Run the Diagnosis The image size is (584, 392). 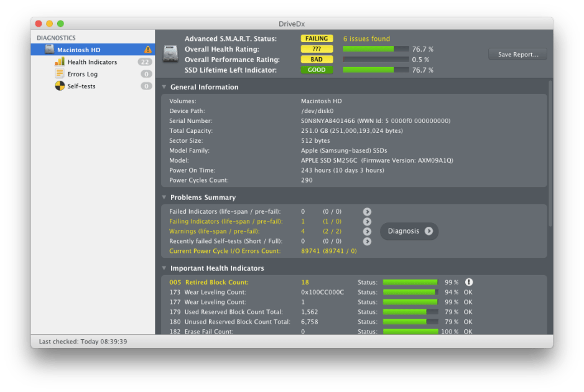coord(409,231)
